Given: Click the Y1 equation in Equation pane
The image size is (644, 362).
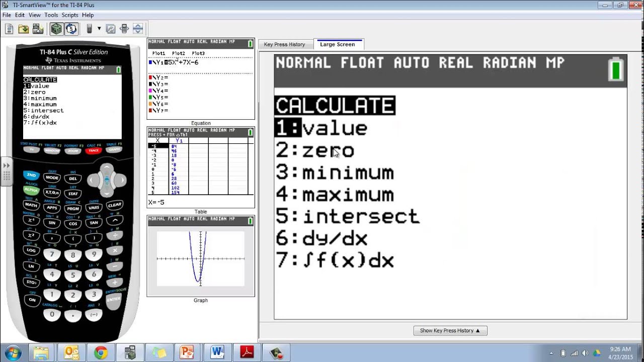Looking at the screenshot, I should 176,62.
